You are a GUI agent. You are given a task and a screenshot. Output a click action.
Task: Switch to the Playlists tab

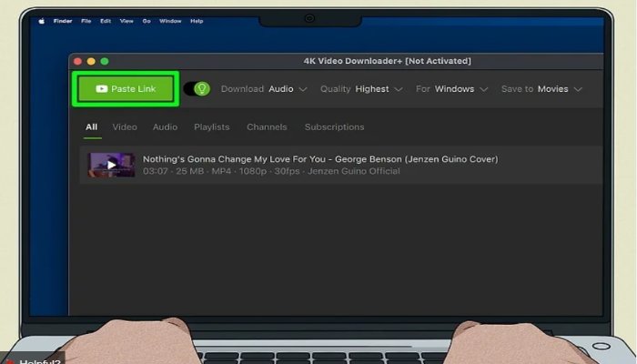click(x=212, y=127)
